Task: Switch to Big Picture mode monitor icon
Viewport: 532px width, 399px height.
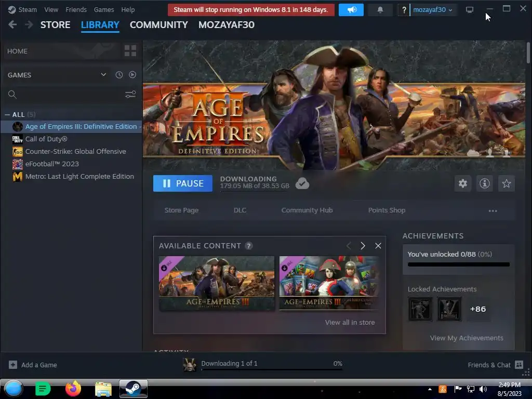Action: (470, 10)
